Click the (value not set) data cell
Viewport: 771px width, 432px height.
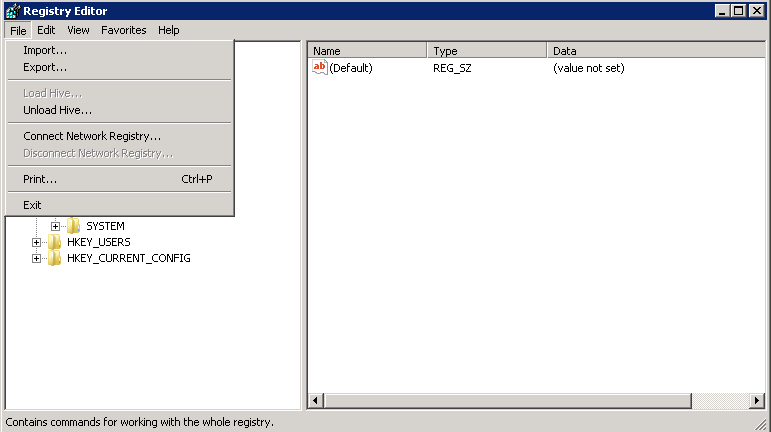click(589, 68)
